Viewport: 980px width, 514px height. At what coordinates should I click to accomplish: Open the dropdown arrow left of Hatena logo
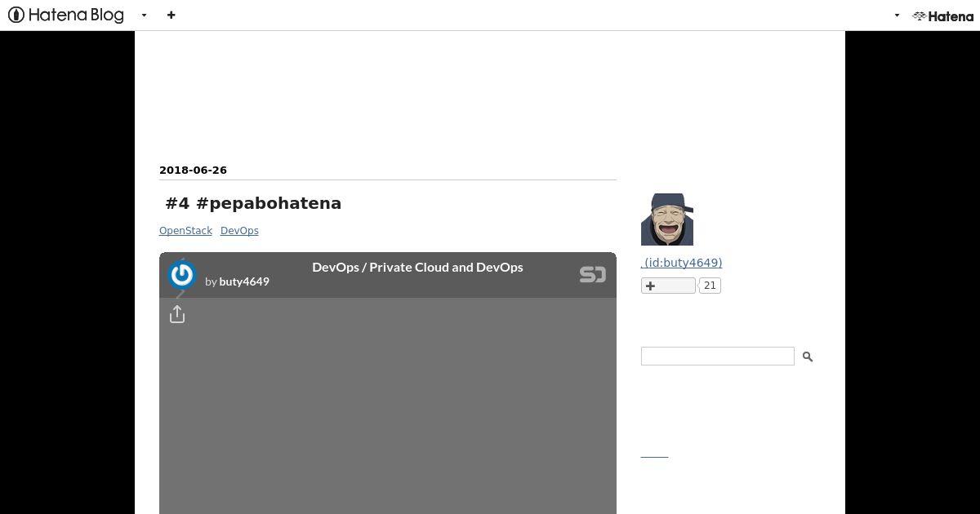point(897,16)
